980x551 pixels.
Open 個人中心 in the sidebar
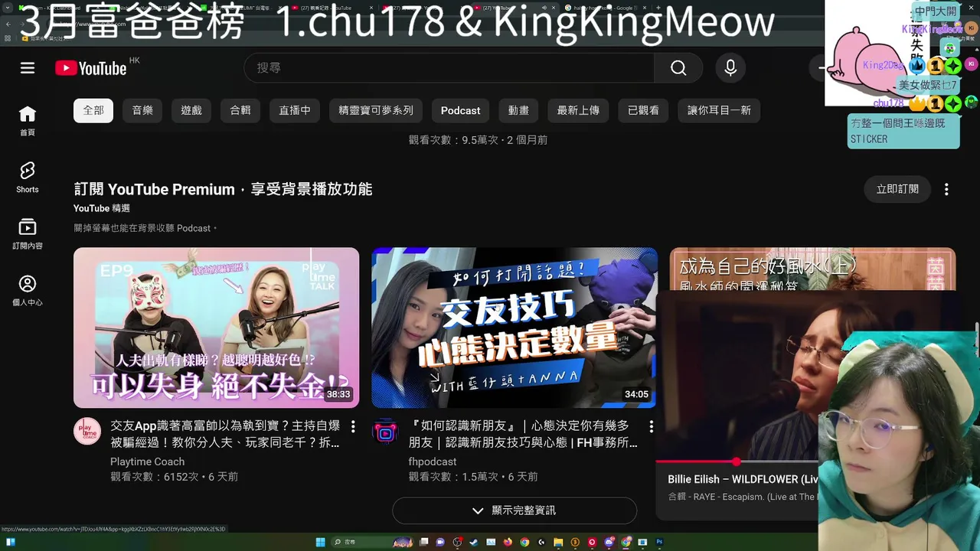coord(28,291)
